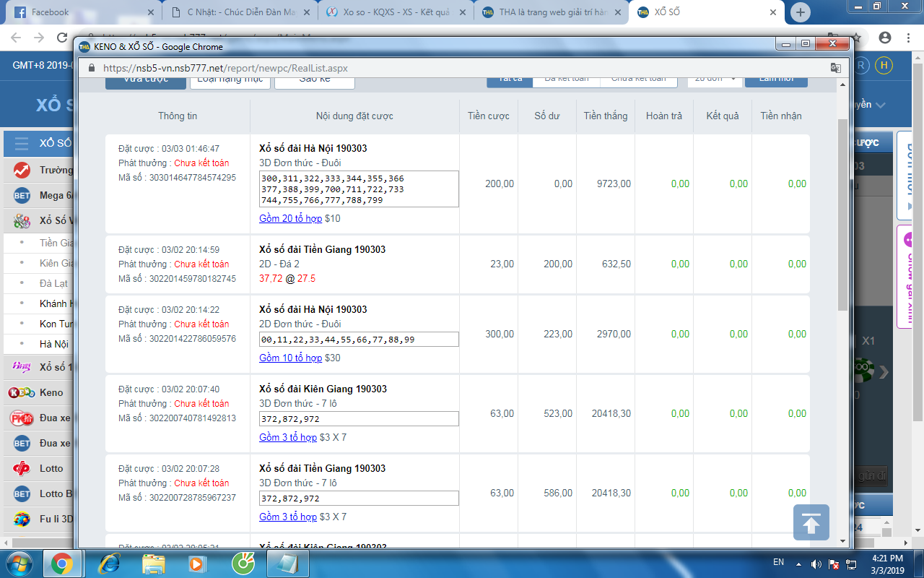This screenshot has height=578, width=924.
Task: Click the Fu li 3D sidebar icon
Action: tap(22, 519)
